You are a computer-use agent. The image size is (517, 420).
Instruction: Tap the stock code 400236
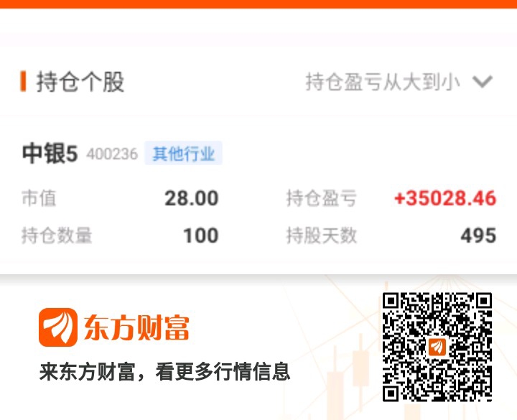[112, 154]
